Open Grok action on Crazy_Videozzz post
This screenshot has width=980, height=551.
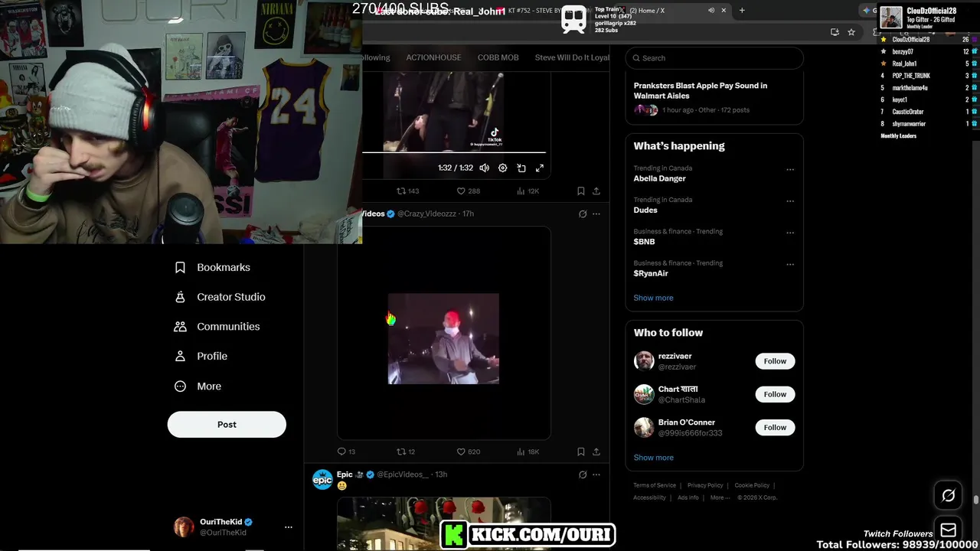[x=583, y=214]
